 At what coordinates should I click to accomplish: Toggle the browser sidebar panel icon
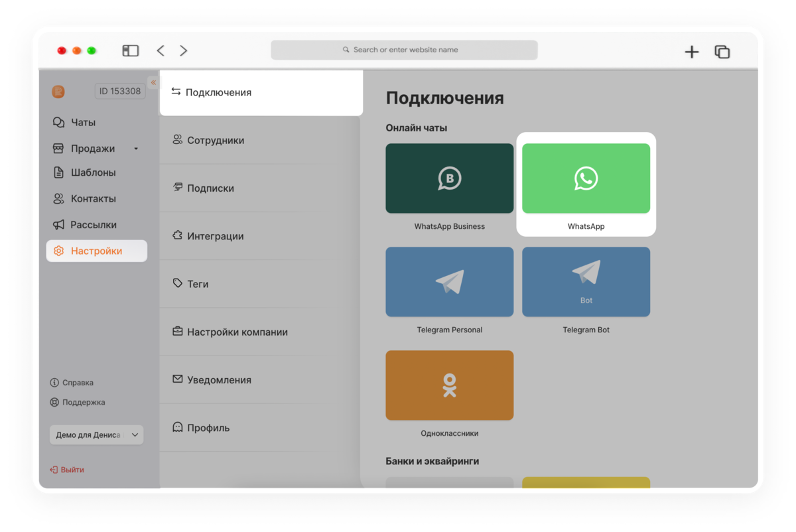point(131,50)
